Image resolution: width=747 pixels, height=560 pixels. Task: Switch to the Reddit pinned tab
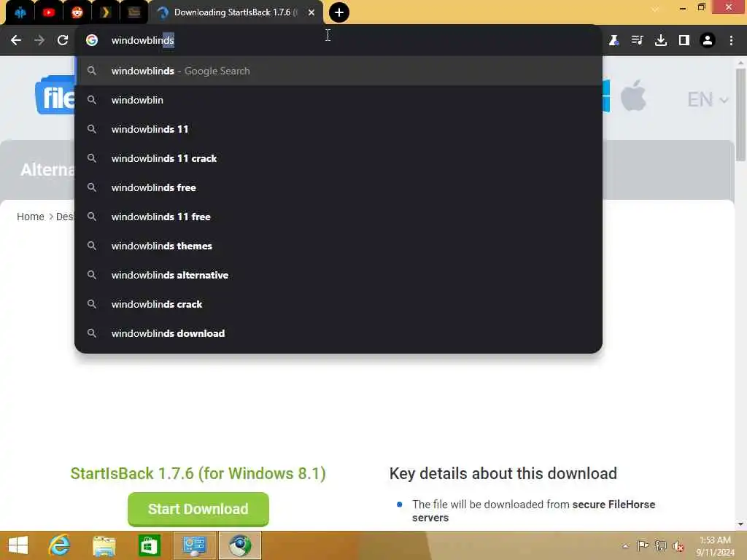coord(77,13)
